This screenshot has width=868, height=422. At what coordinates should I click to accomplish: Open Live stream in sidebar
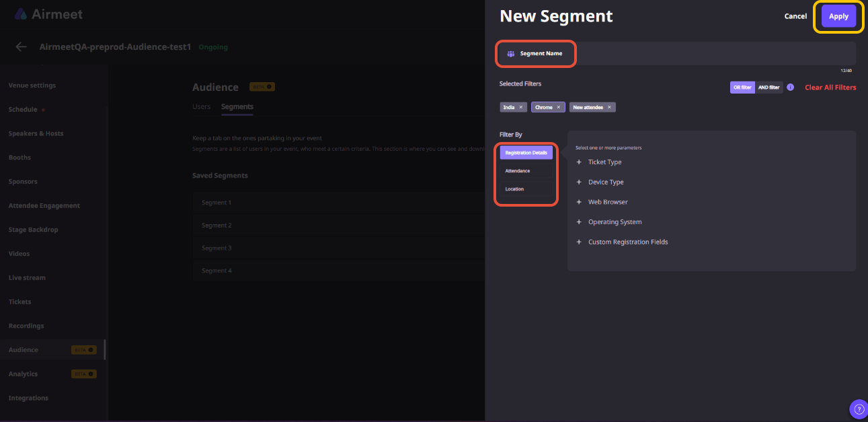[x=27, y=278]
